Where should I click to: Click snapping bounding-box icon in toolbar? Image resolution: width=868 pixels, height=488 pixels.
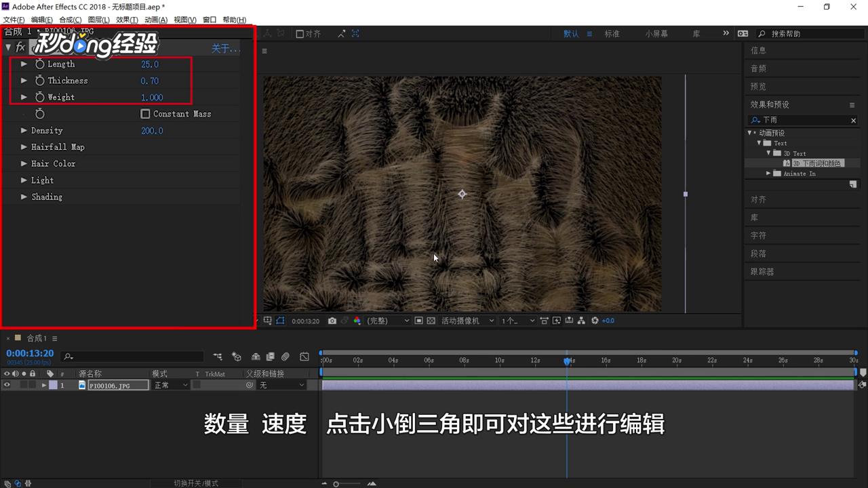tap(355, 33)
